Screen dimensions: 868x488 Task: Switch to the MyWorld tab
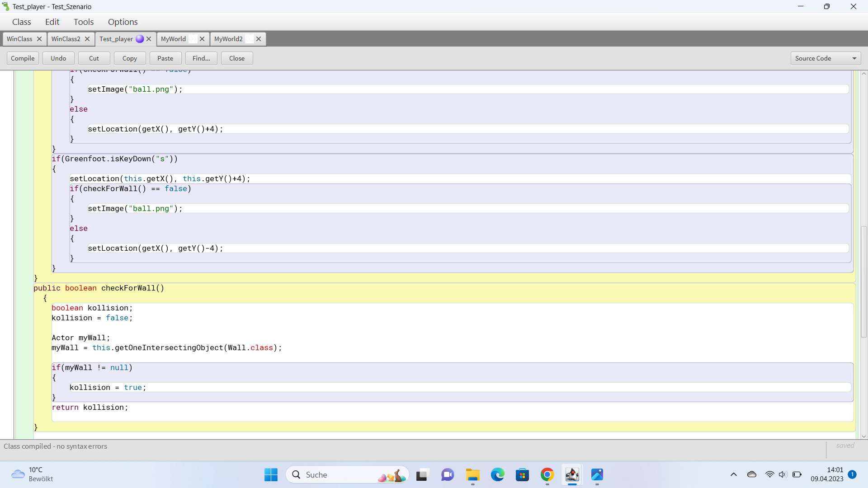tap(173, 39)
